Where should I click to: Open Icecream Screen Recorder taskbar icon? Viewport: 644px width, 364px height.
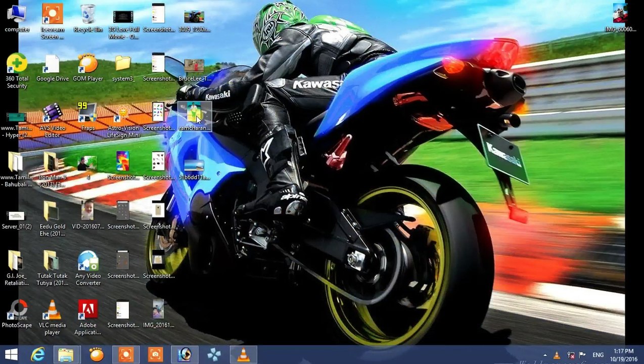click(125, 355)
